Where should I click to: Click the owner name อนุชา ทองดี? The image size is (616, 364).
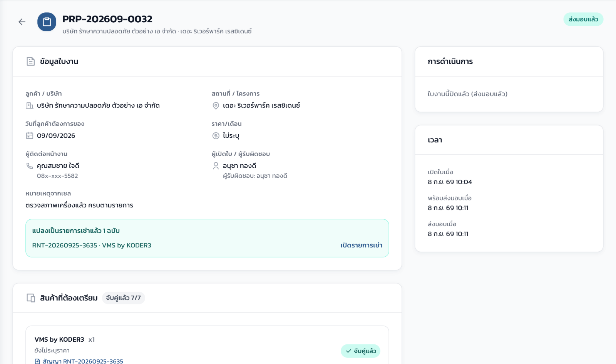click(239, 166)
